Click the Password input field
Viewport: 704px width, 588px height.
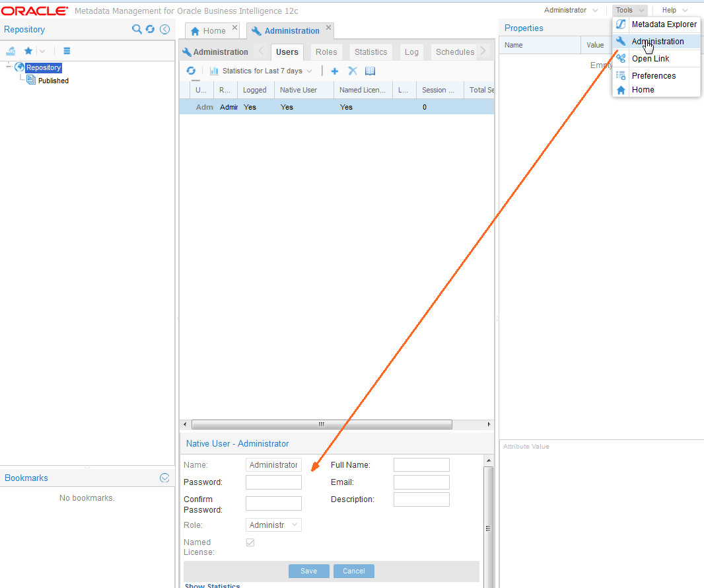point(273,482)
